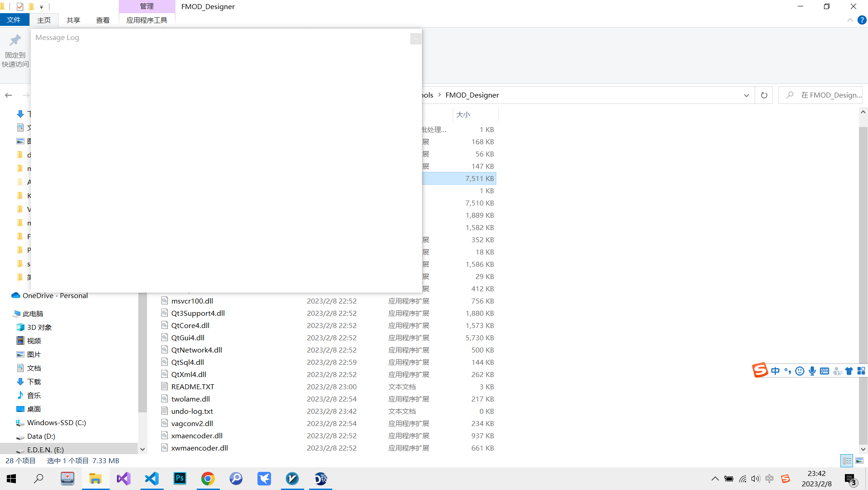Pin to quick access (固定到快速访问)
This screenshot has height=490, width=868.
(x=15, y=50)
